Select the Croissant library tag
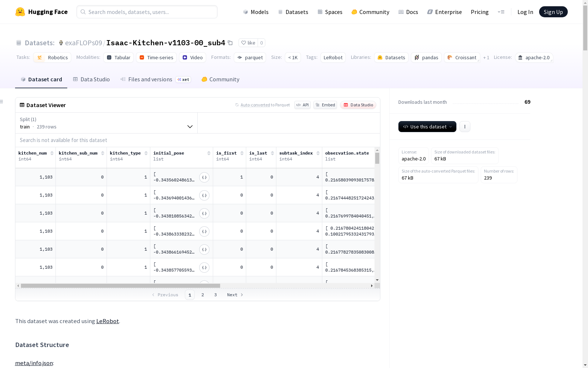The image size is (588, 368). coord(462,57)
